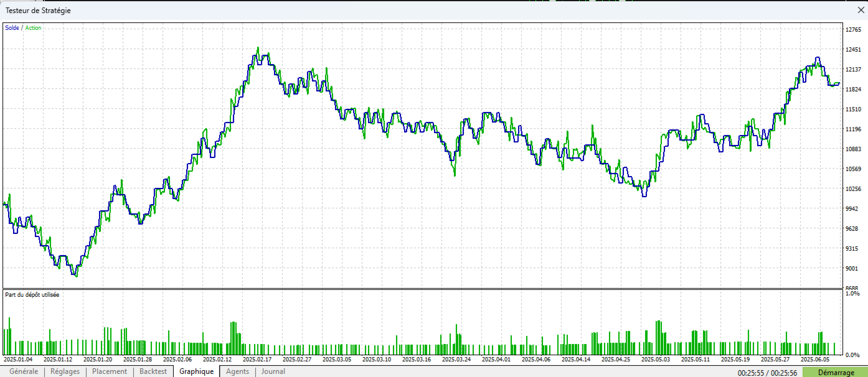Click the 2025.01.12 date label
This screenshot has width=868, height=377.
pos(58,359)
